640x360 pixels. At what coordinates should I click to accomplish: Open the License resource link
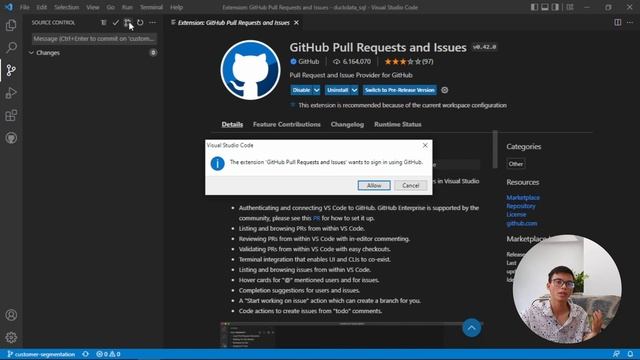pos(516,214)
